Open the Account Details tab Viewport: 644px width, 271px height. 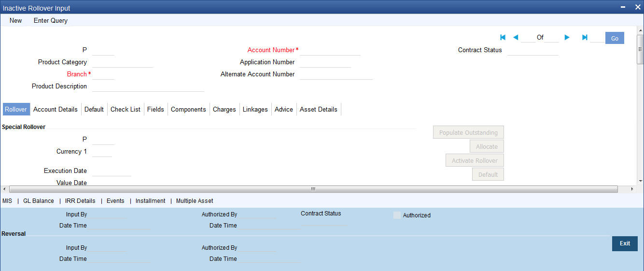[x=56, y=109]
